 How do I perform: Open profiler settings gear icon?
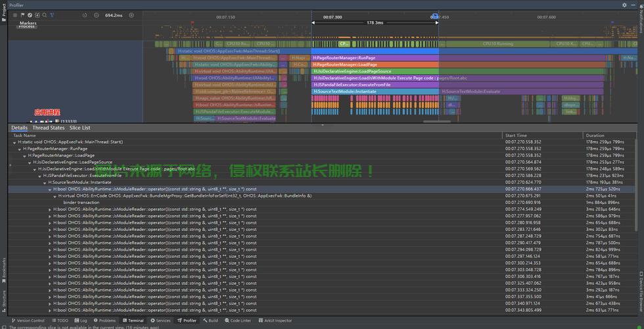(x=624, y=5)
